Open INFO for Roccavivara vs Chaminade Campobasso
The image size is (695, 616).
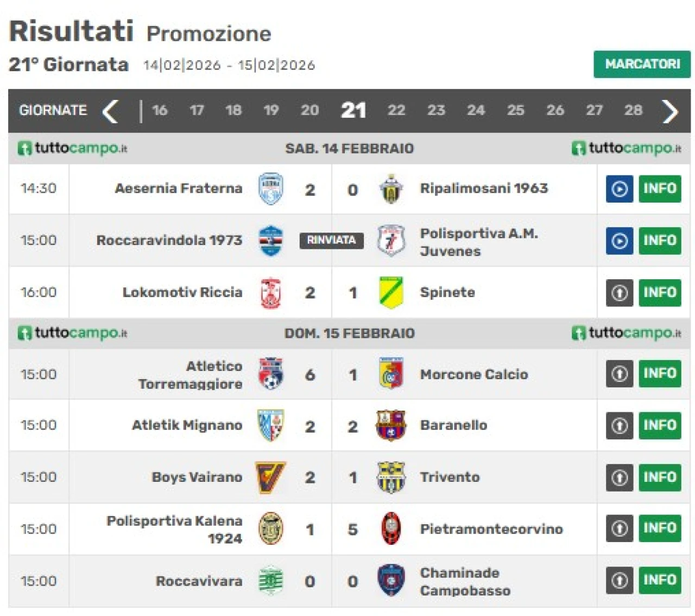pyautogui.click(x=660, y=580)
